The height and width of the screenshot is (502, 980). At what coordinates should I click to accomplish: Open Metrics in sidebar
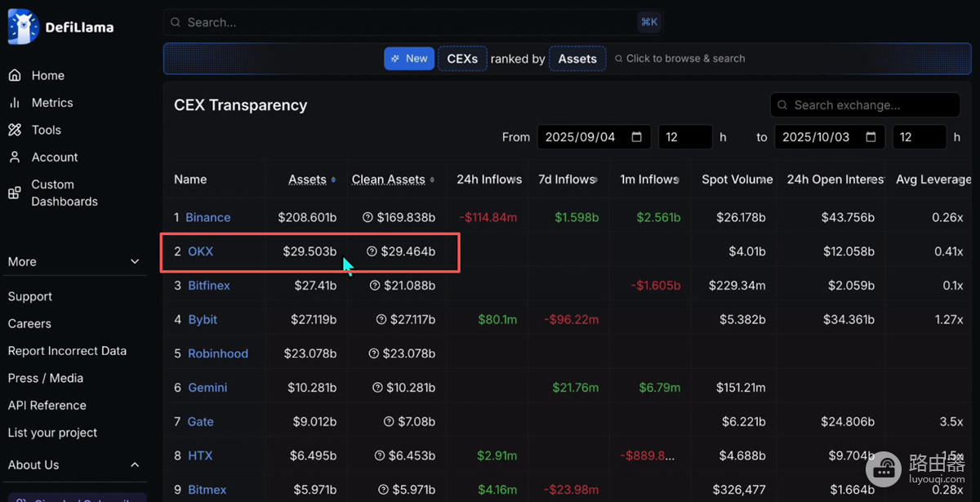click(x=52, y=103)
